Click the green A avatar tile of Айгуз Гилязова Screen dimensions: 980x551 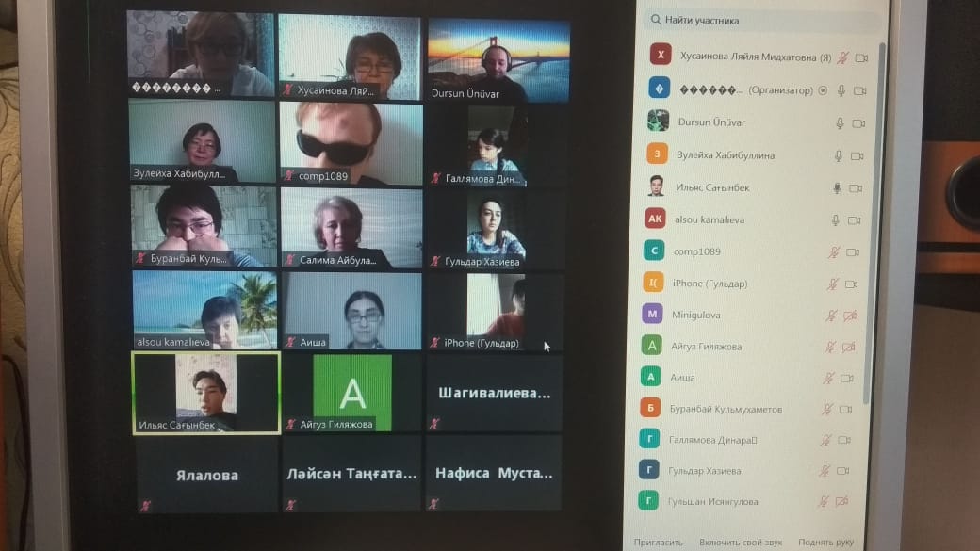352,393
